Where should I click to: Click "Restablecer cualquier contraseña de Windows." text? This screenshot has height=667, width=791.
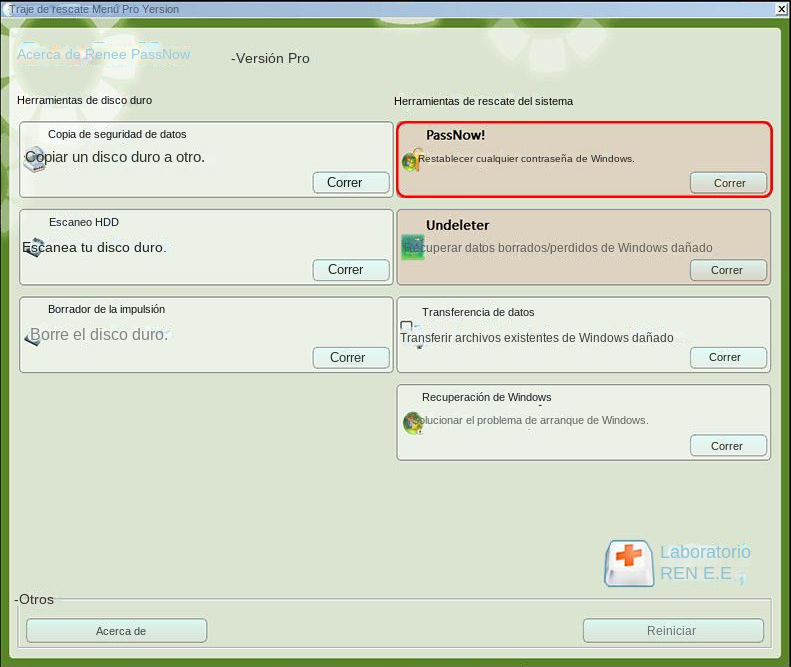[x=526, y=158]
